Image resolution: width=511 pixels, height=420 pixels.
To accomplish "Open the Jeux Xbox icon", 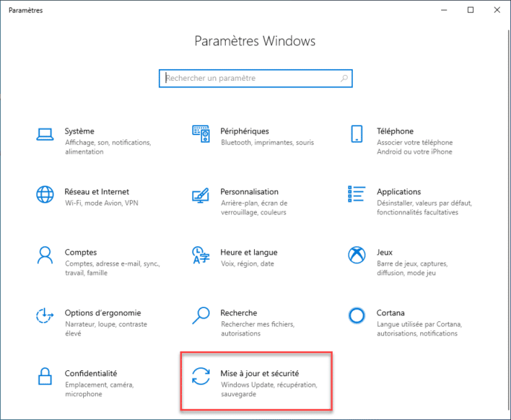I will [x=357, y=255].
